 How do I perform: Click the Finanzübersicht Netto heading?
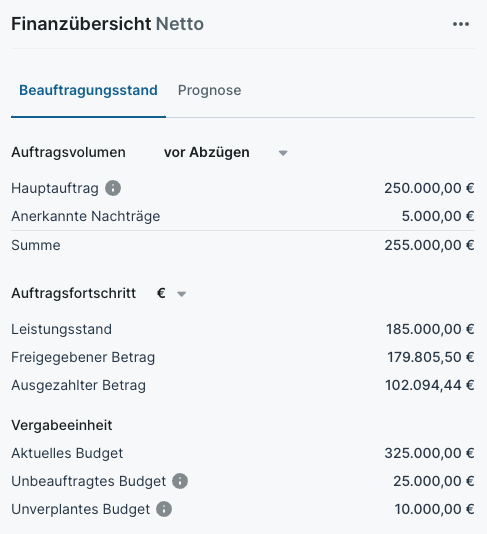pos(107,24)
